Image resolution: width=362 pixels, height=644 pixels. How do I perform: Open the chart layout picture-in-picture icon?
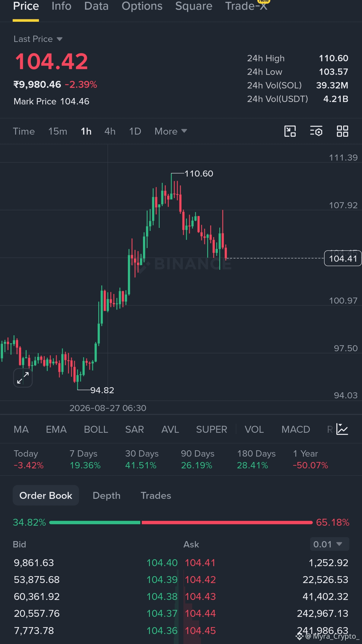coord(290,131)
